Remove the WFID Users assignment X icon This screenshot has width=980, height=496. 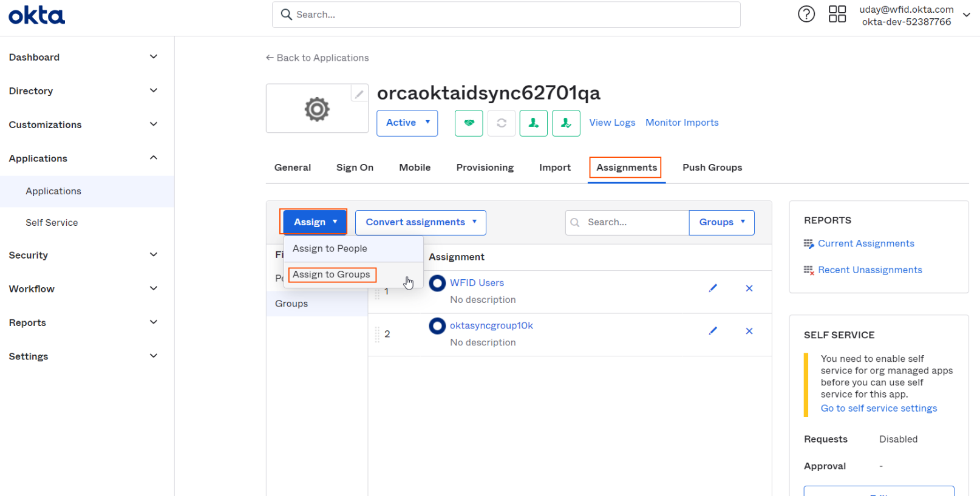(749, 288)
